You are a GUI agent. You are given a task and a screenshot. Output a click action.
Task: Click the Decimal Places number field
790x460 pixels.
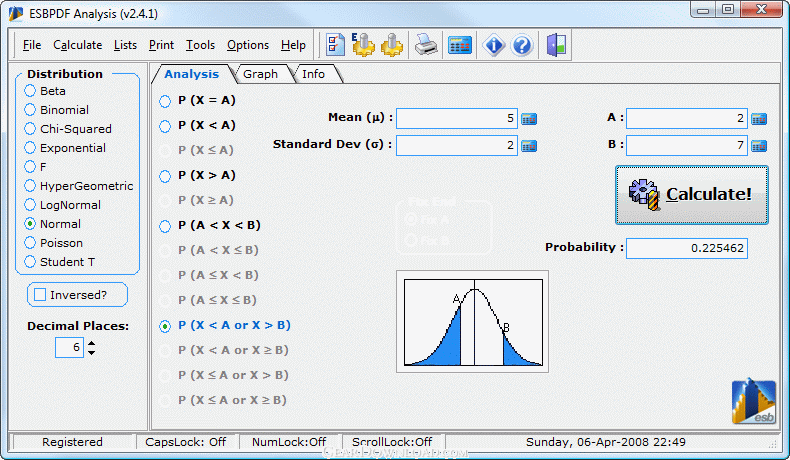pyautogui.click(x=70, y=348)
